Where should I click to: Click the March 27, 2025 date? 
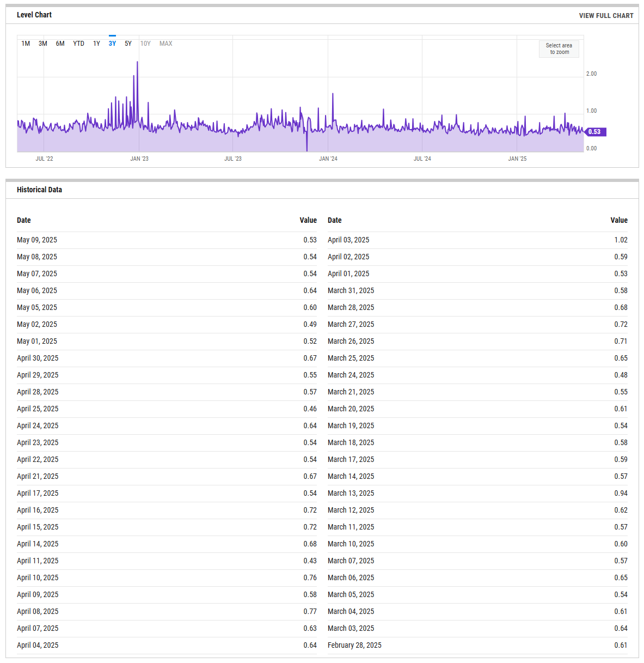351,324
